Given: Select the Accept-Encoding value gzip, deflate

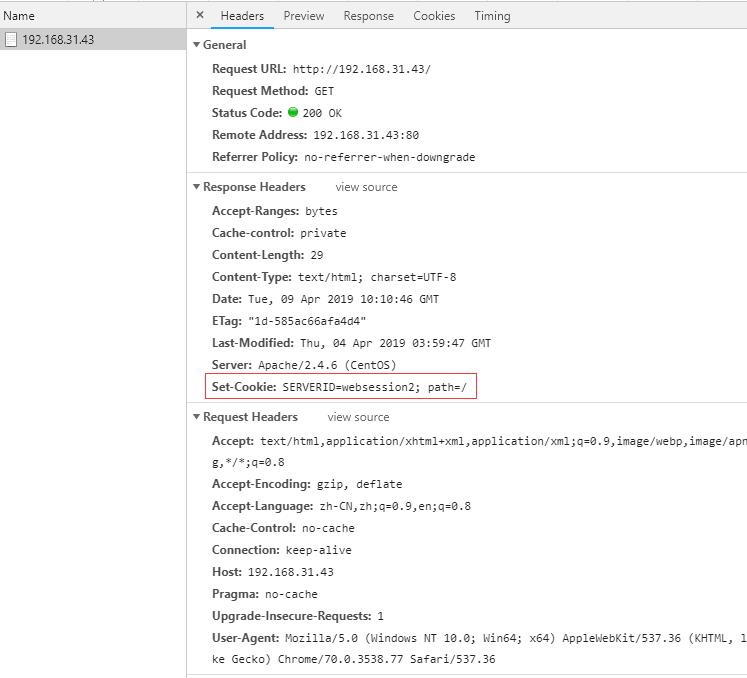Looking at the screenshot, I should pyautogui.click(x=360, y=484).
